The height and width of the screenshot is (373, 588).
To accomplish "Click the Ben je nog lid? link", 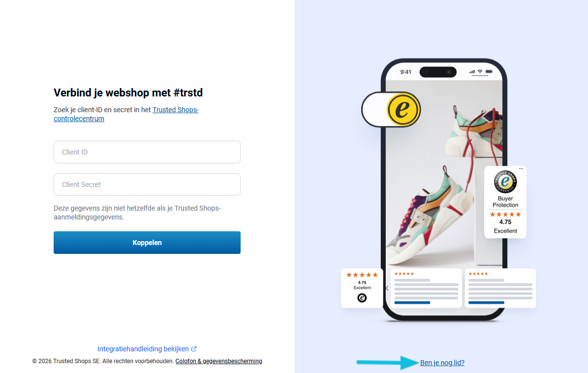I will (x=442, y=363).
